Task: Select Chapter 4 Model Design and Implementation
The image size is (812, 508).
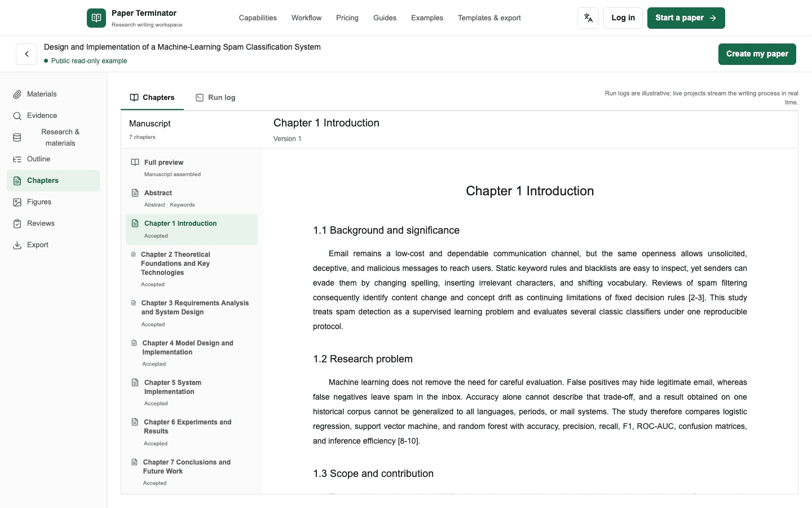Action: (x=192, y=353)
